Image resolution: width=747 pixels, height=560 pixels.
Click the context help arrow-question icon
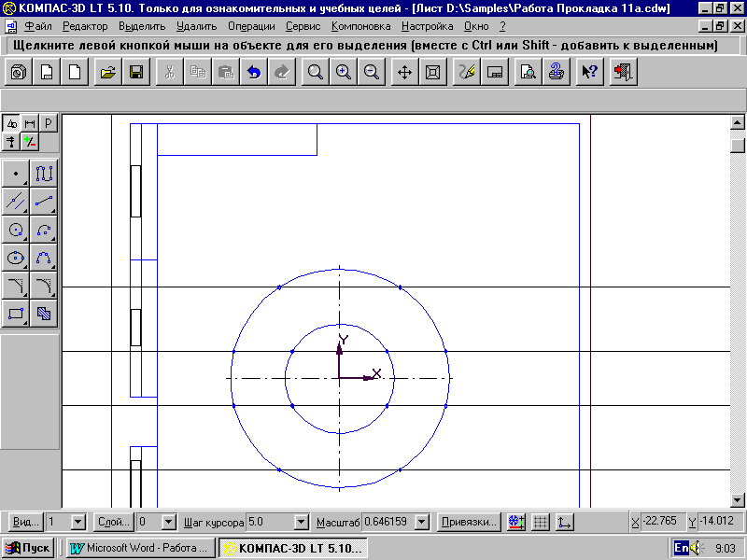point(590,72)
